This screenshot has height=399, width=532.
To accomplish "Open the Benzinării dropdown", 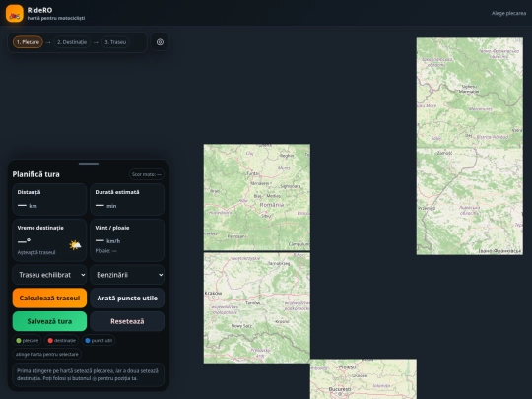I will [127, 275].
